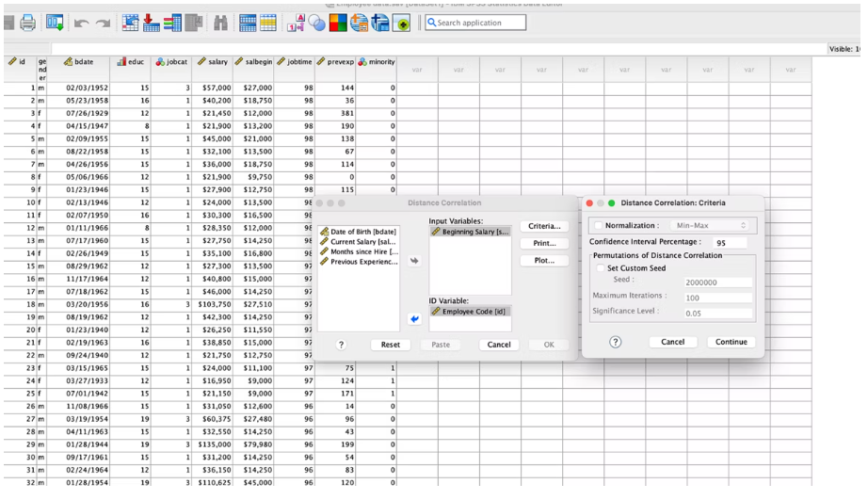Click the salbegin column header
Screen dimensions: 868x500
(x=253, y=69)
